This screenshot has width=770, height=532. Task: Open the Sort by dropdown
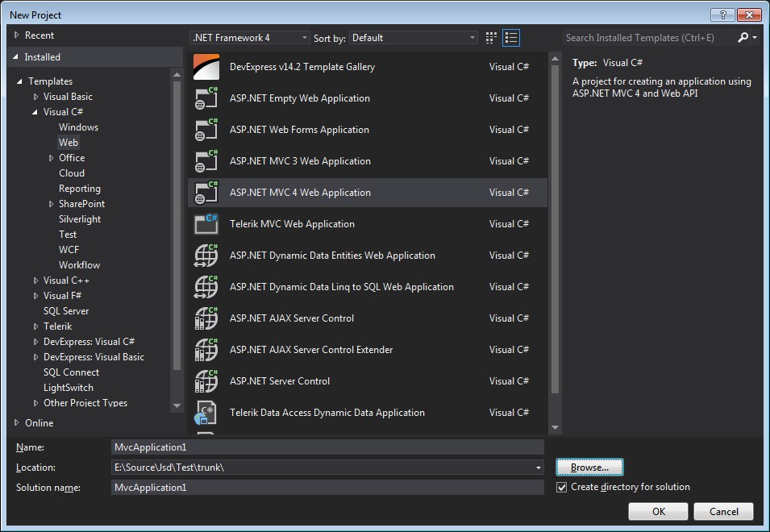(414, 38)
